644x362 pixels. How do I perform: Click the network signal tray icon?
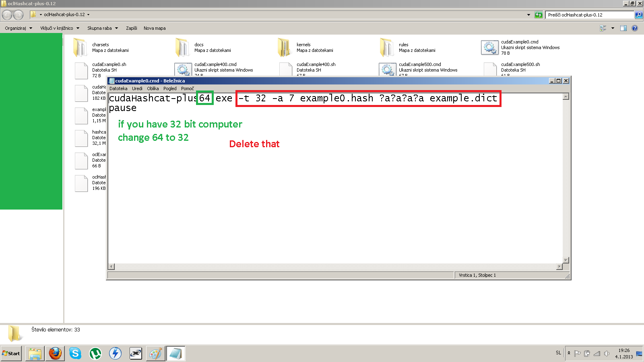click(597, 354)
